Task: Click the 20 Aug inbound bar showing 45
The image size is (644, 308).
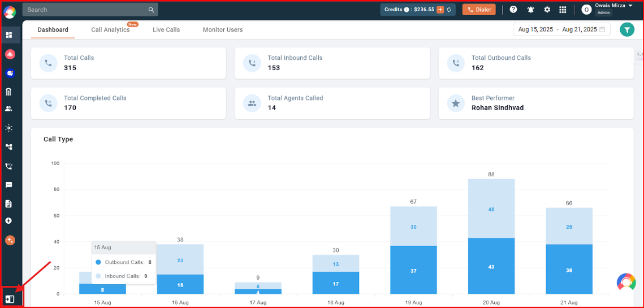Action: pyautogui.click(x=492, y=209)
